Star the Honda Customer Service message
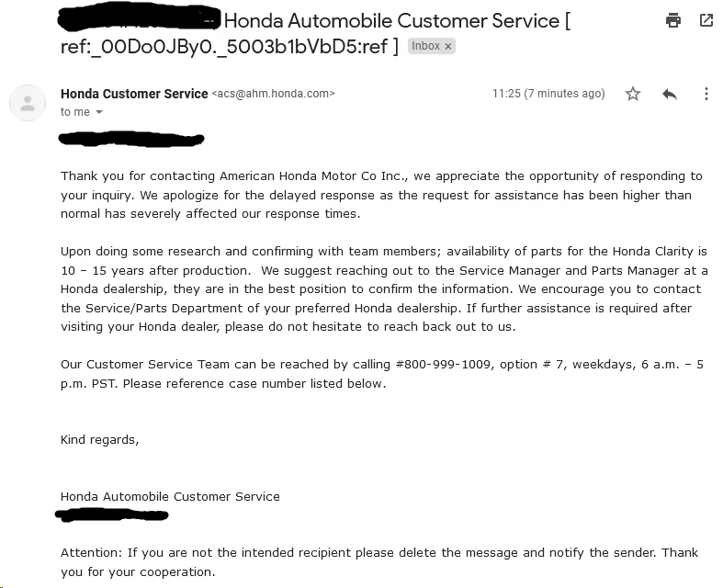Viewport: 723px width, 588px height. tap(633, 94)
